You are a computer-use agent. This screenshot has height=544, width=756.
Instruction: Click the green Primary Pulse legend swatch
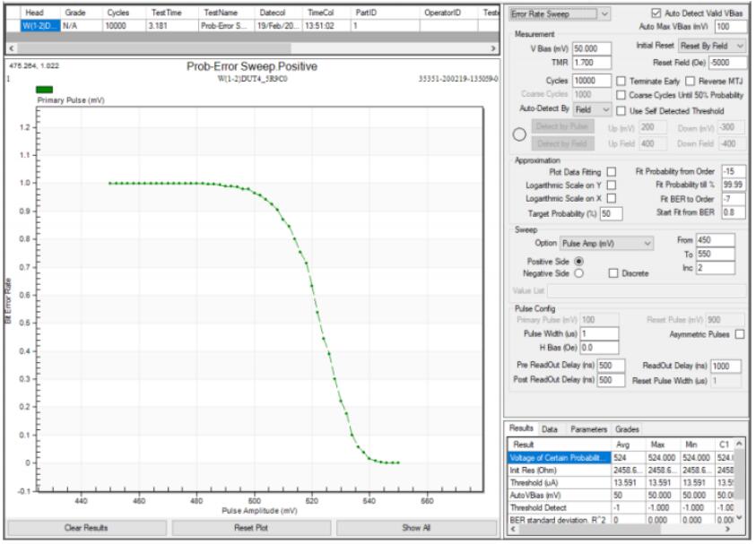click(44, 89)
